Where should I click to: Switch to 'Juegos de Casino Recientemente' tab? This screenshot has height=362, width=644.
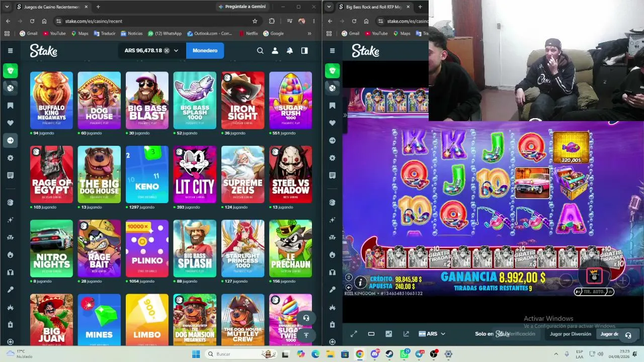coord(52,7)
